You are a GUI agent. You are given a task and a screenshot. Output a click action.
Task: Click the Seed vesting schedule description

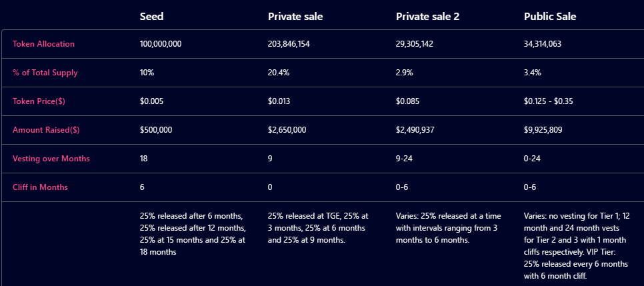193,234
